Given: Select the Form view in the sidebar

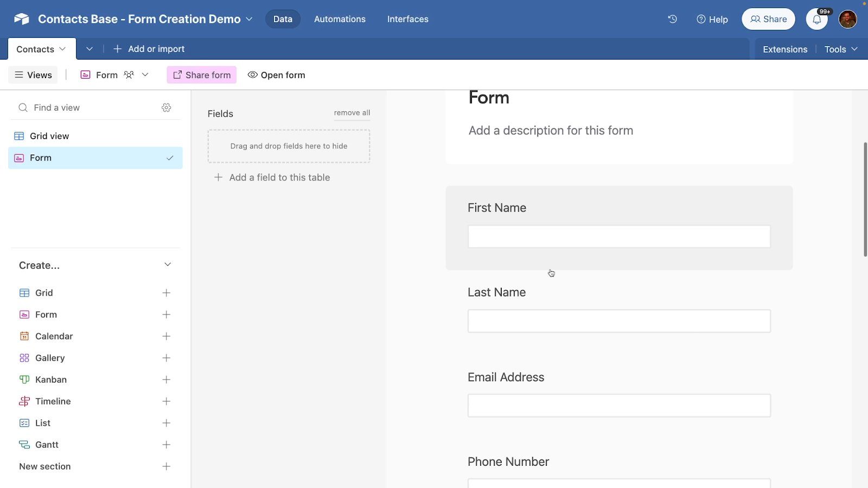Looking at the screenshot, I should tap(95, 158).
